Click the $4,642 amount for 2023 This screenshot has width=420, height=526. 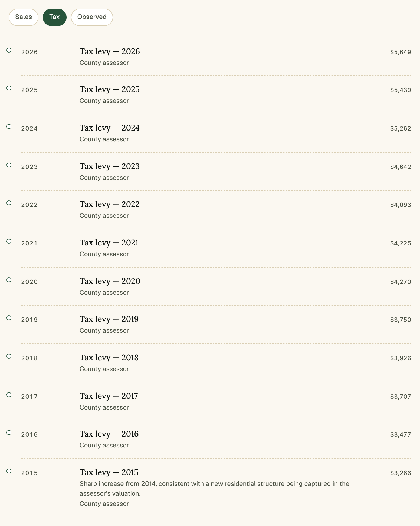point(401,167)
